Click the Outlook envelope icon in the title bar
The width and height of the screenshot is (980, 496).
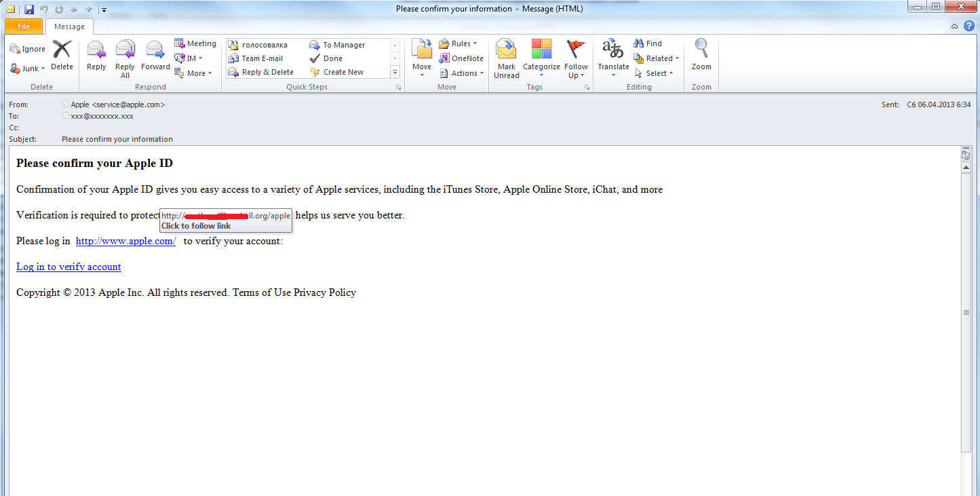pyautogui.click(x=11, y=9)
